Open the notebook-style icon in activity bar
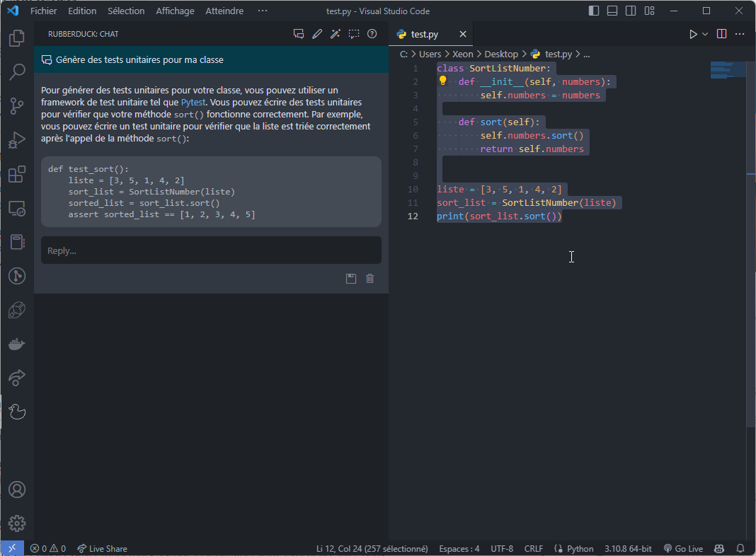 17,242
